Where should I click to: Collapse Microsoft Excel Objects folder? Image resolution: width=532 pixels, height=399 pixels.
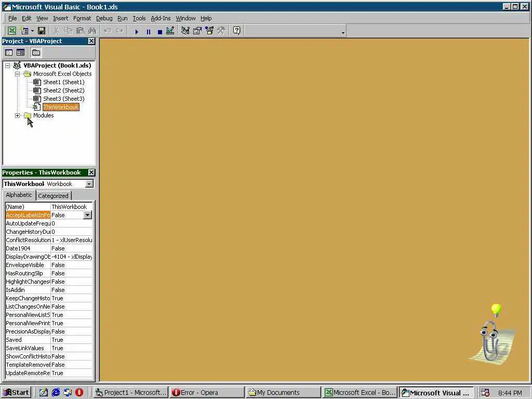point(17,74)
